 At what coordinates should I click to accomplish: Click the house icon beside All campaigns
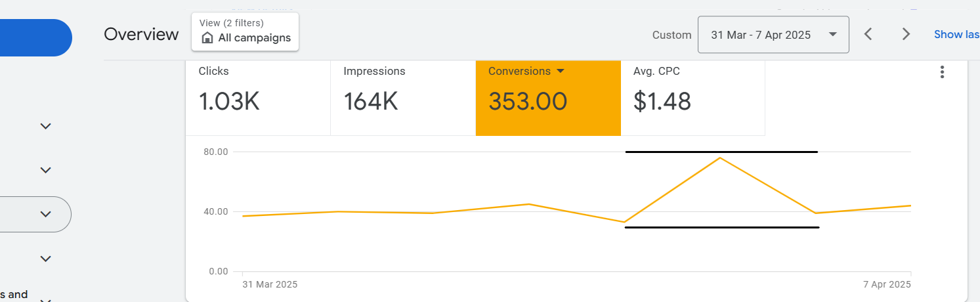[x=207, y=38]
